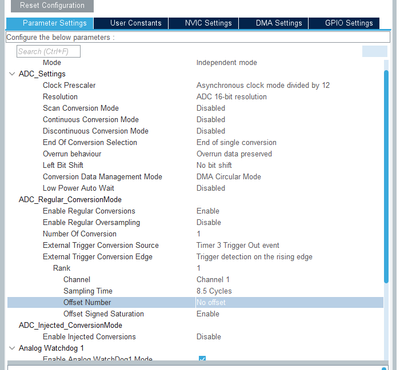Select the Channel row label
Screen dimensions: 400x370
(77, 280)
